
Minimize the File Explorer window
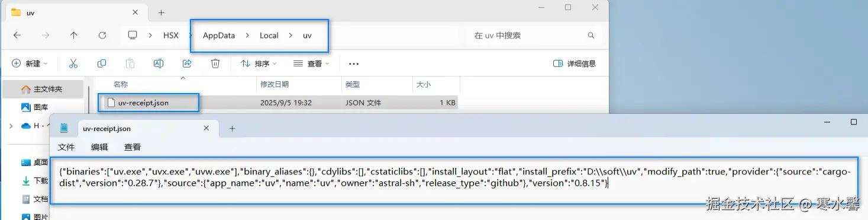tap(541, 7)
